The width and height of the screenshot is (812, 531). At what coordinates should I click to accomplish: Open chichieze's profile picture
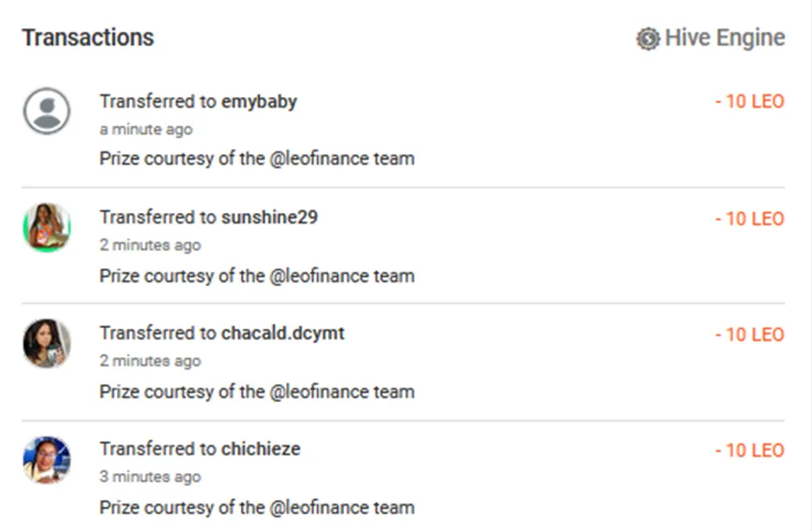[x=47, y=460]
